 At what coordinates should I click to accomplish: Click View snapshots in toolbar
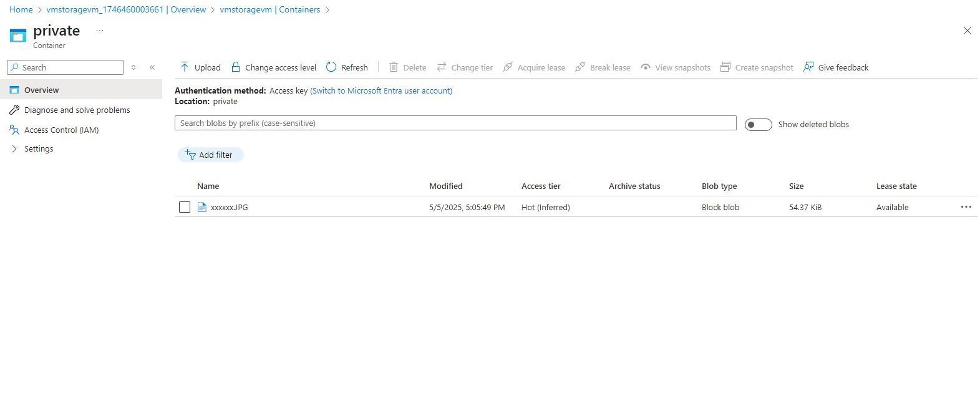[676, 67]
